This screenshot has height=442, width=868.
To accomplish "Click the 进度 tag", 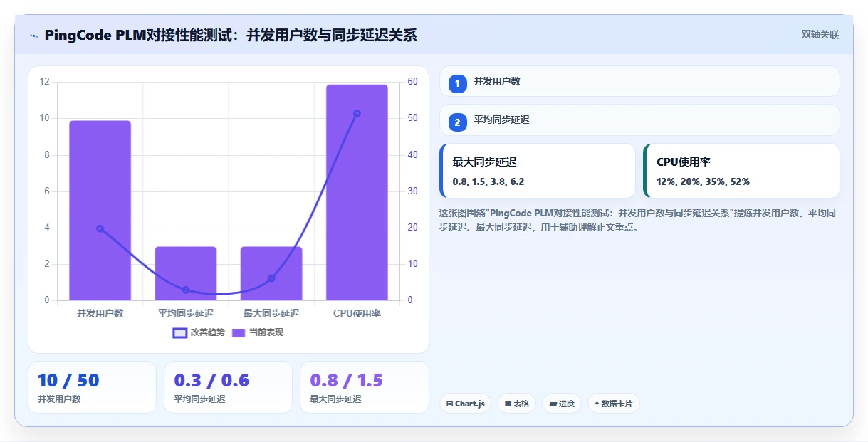I will pos(562,404).
